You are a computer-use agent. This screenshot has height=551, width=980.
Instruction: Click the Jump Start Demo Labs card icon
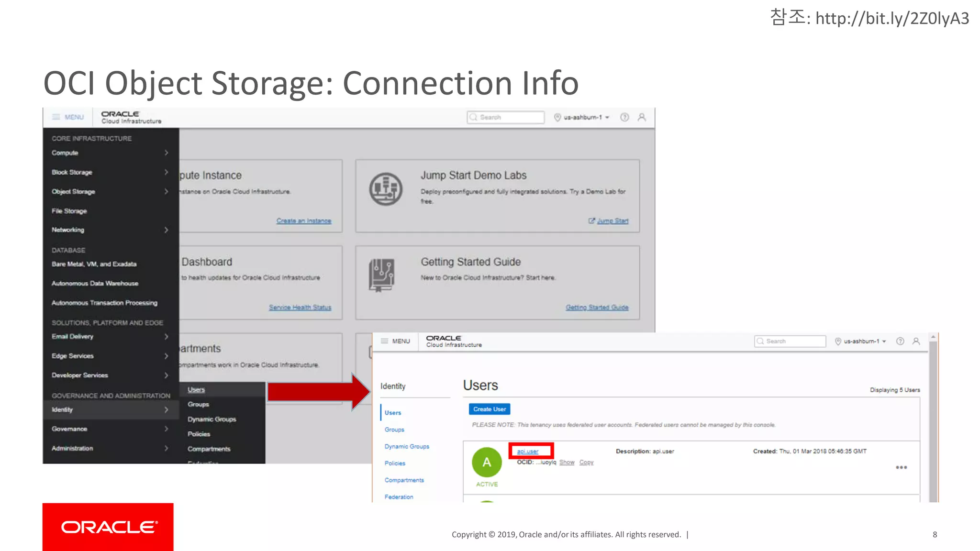click(x=386, y=189)
